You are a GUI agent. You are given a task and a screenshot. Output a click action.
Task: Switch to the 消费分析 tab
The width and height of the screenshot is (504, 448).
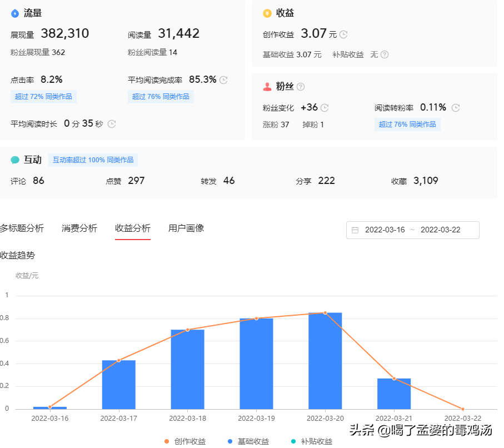(x=79, y=228)
